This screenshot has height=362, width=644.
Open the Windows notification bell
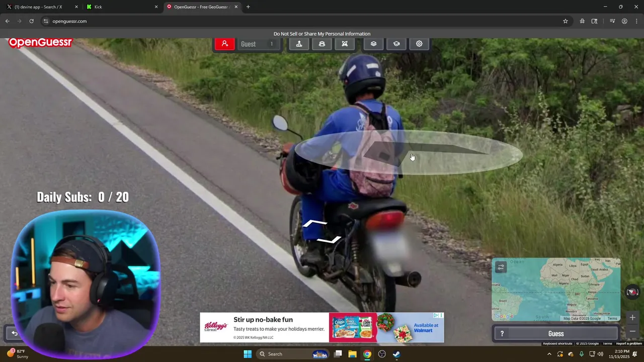click(635, 354)
